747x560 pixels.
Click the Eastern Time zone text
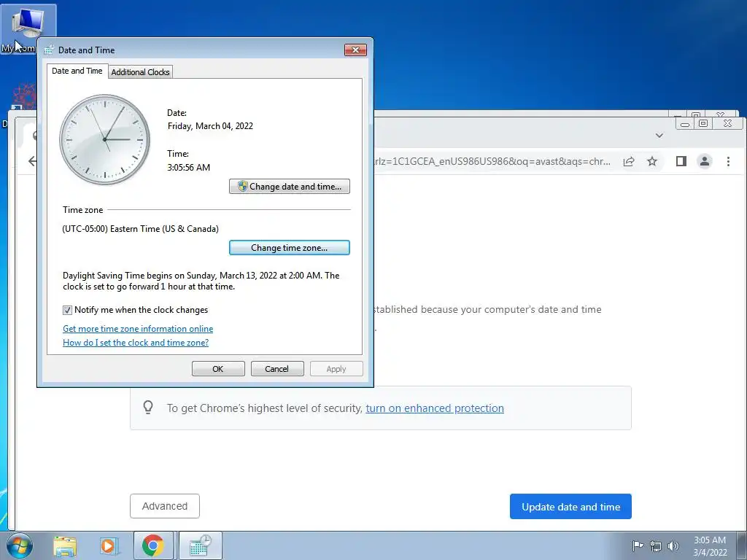point(141,228)
